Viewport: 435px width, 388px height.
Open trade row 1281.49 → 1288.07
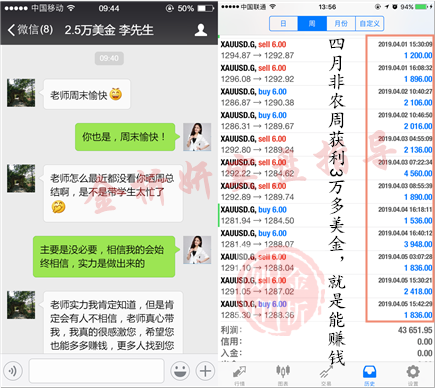click(x=326, y=239)
